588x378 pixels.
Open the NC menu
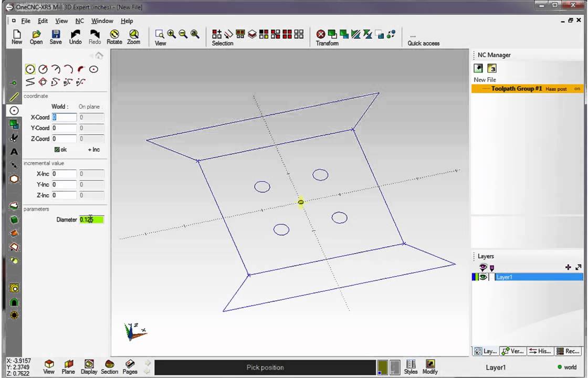click(x=79, y=21)
